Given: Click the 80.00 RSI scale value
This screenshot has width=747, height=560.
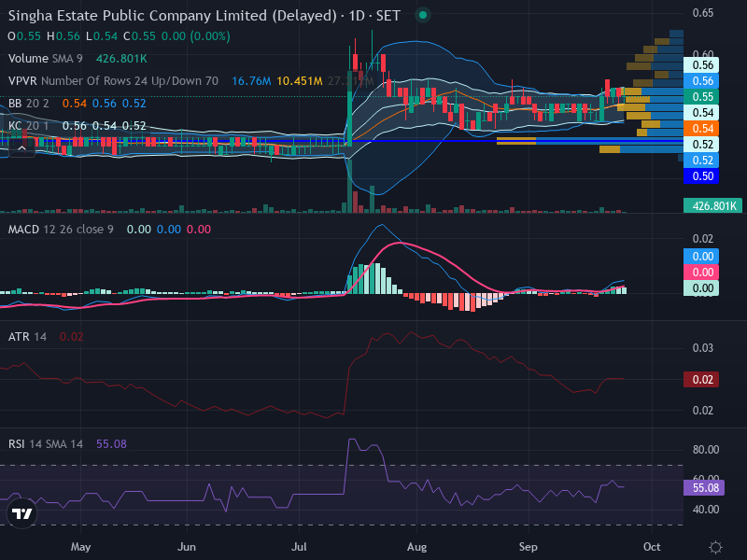Looking at the screenshot, I should coord(706,450).
